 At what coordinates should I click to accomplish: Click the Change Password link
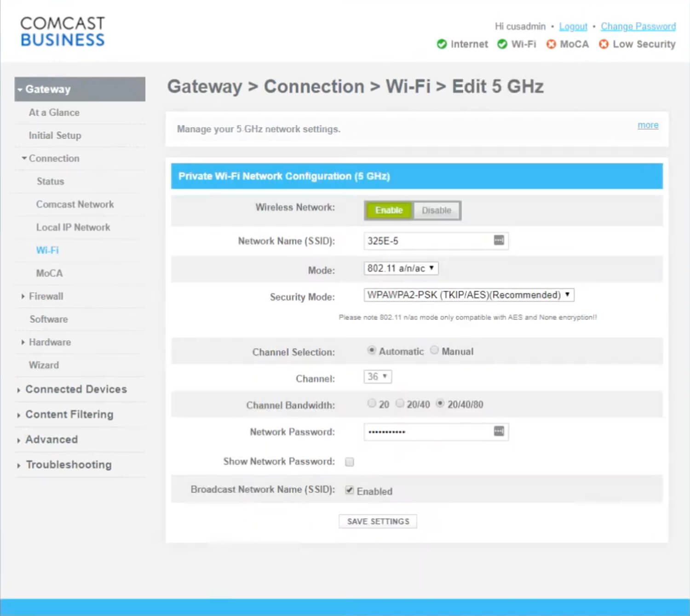(638, 27)
